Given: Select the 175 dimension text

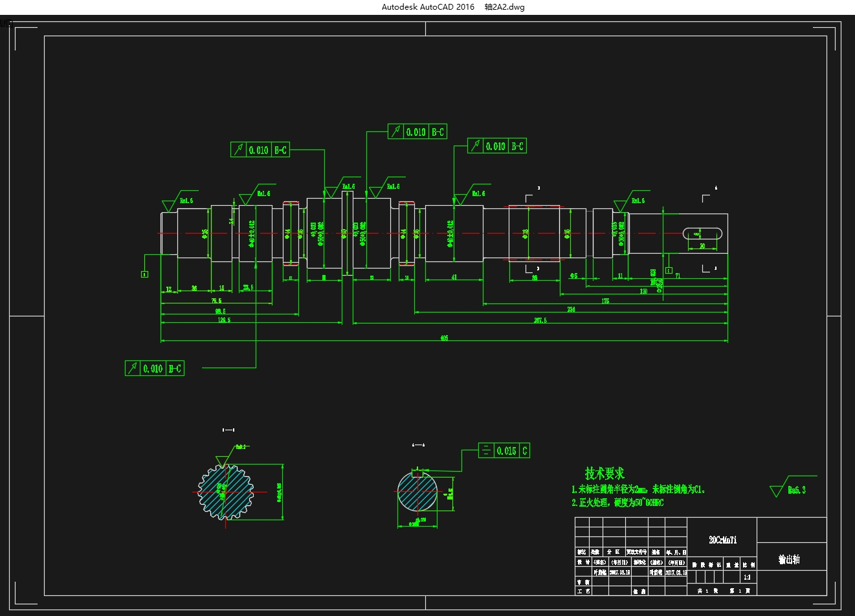Looking at the screenshot, I should (605, 301).
